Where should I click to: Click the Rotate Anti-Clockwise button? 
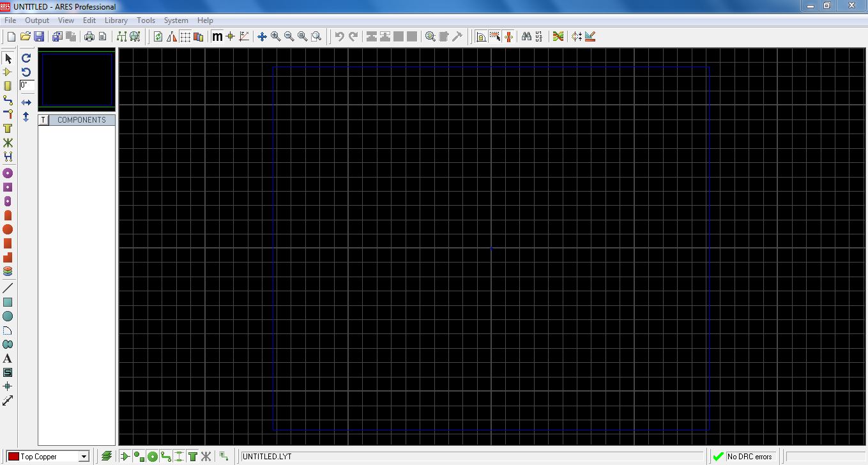pos(26,72)
